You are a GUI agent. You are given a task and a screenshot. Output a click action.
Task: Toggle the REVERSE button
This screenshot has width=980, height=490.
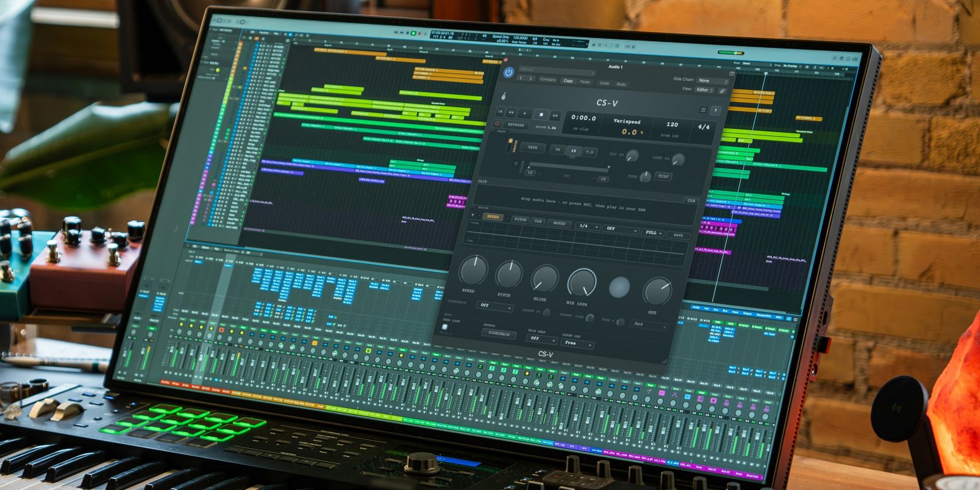click(516, 125)
